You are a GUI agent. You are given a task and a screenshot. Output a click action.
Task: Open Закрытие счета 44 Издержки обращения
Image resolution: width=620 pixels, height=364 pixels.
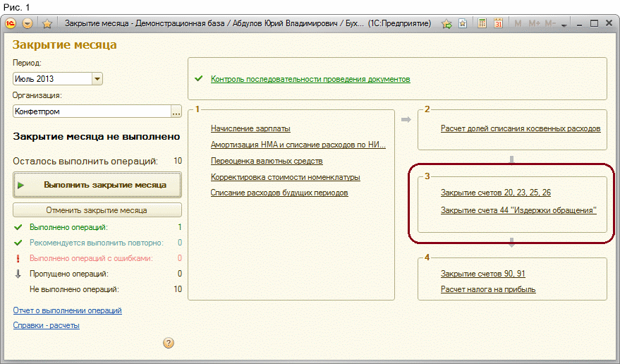518,210
